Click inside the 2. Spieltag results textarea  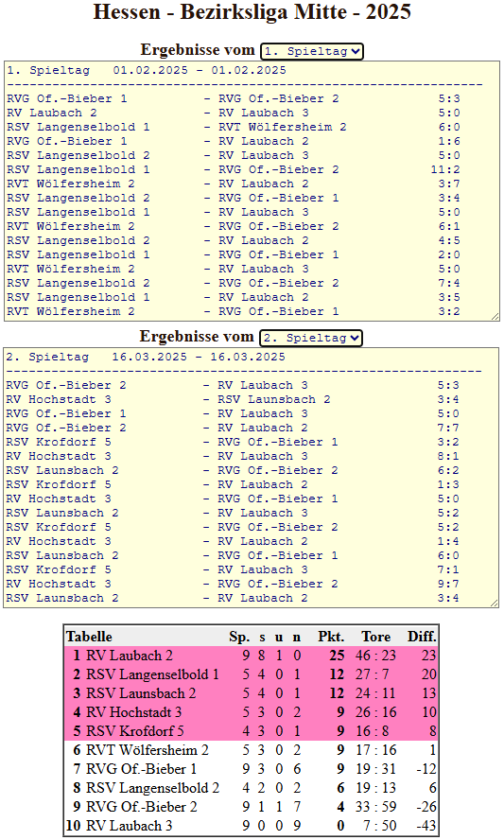251,478
